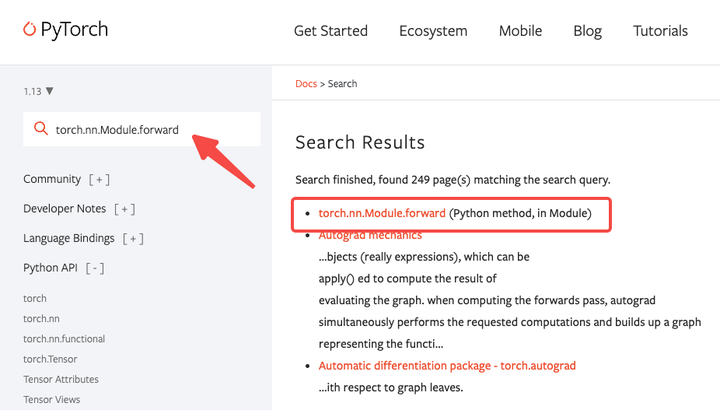Select Tensor Attributes in the sidebar
The image size is (720, 410).
pyautogui.click(x=61, y=379)
